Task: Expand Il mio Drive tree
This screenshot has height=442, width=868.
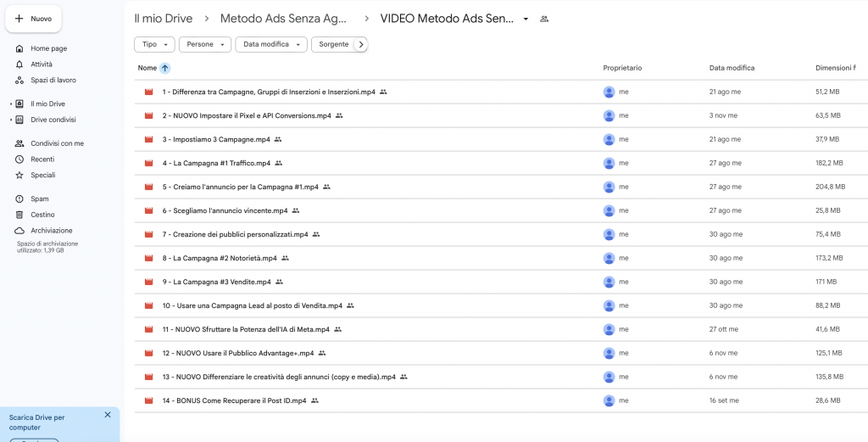Action: 11,104
